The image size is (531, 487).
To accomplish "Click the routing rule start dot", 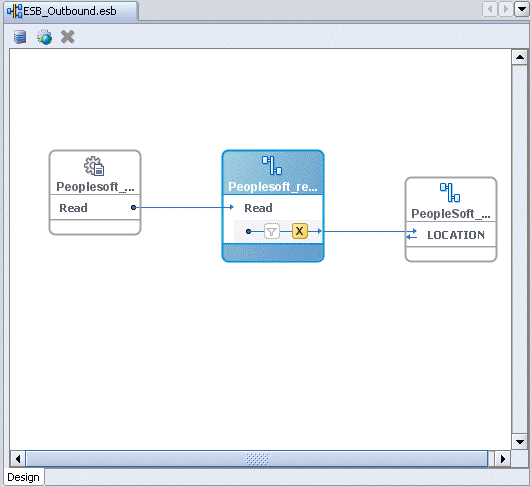I will click(249, 231).
